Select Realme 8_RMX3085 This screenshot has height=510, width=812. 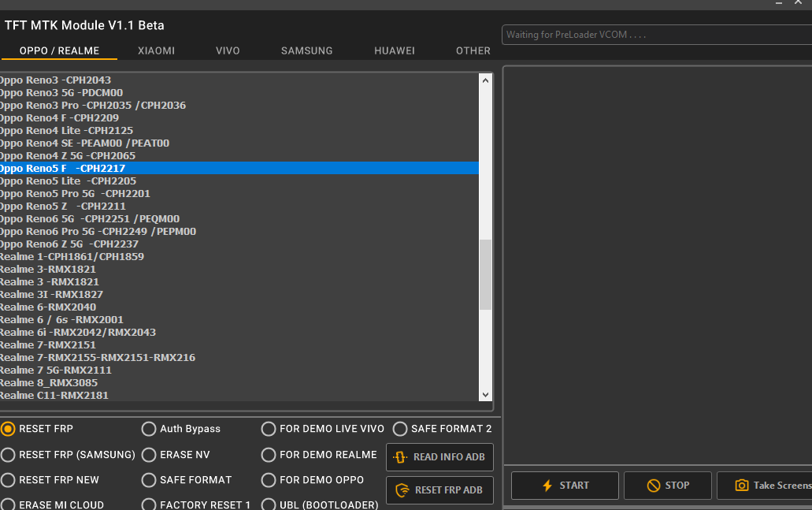click(239, 383)
